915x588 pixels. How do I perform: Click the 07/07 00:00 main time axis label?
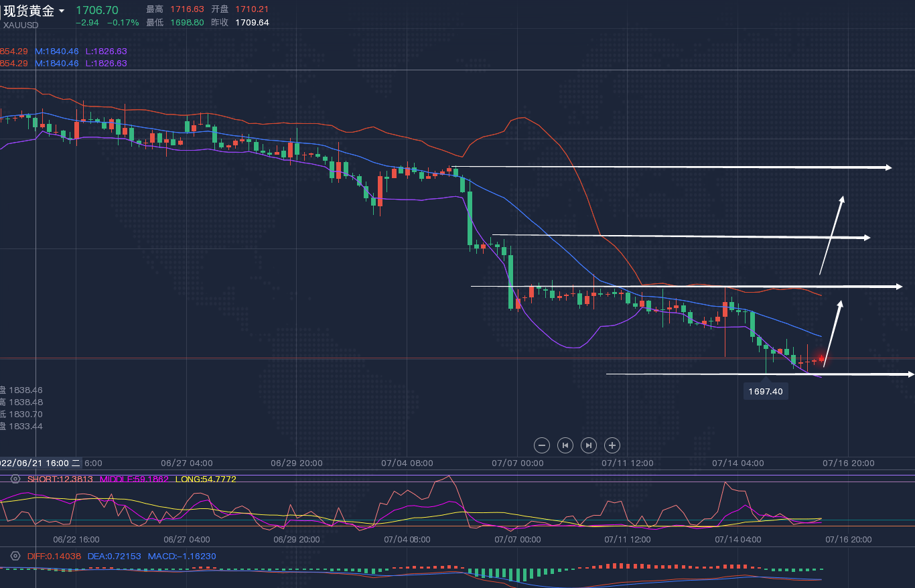517,463
